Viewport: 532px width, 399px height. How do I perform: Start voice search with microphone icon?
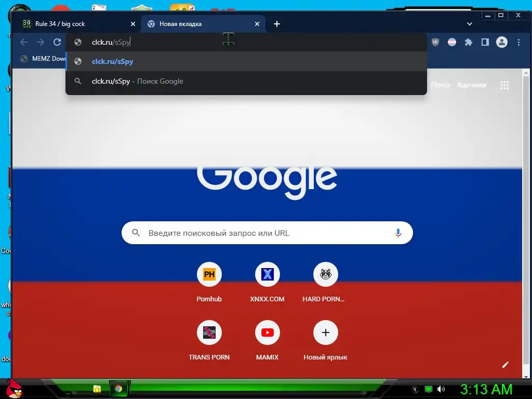[x=398, y=233]
